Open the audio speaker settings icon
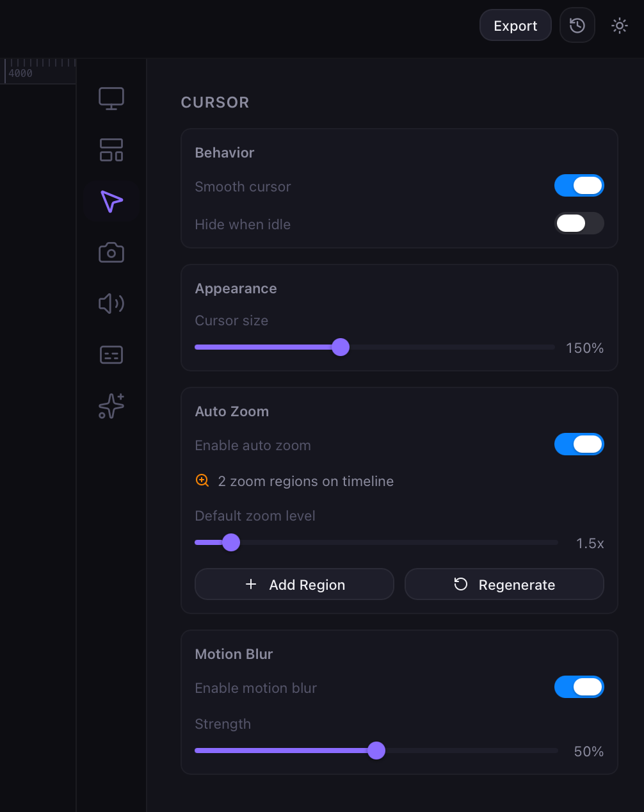644x812 pixels. point(111,304)
